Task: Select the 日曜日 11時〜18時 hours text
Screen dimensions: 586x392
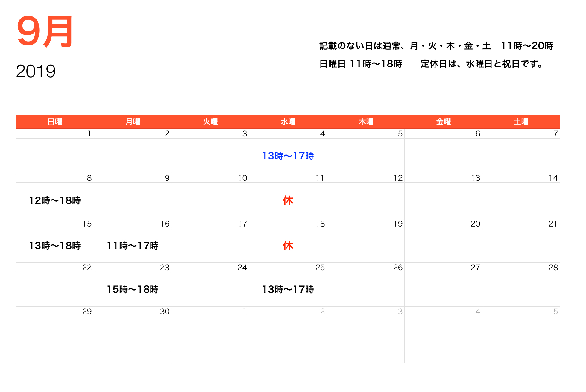Action: coord(361,64)
